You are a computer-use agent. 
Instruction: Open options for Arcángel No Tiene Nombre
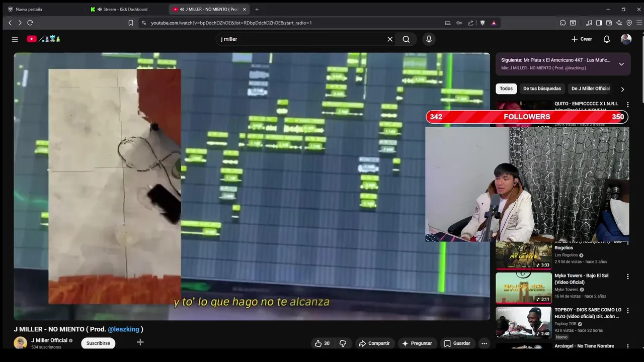pyautogui.click(x=627, y=346)
